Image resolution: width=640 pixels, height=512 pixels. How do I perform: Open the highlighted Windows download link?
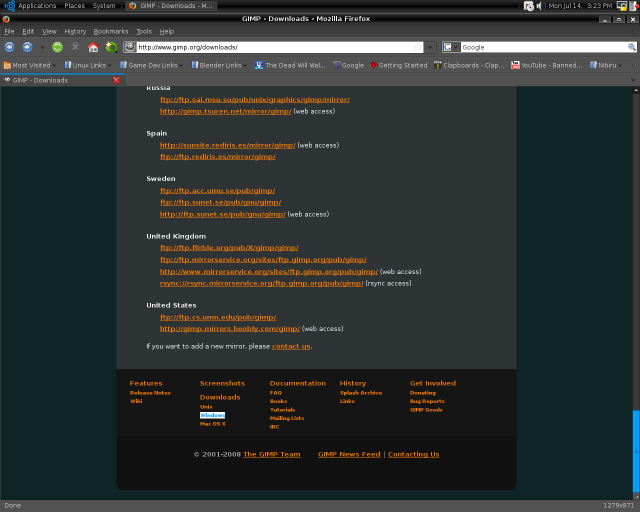click(212, 415)
